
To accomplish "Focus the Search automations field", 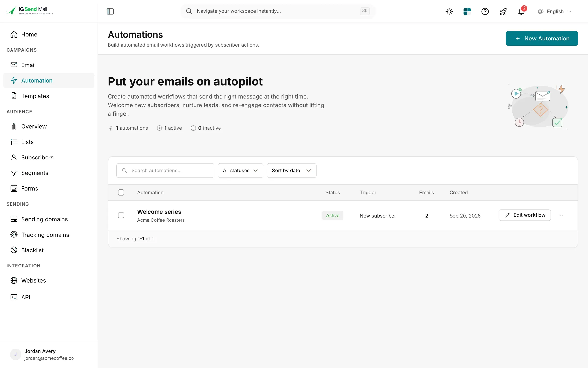I will (165, 170).
